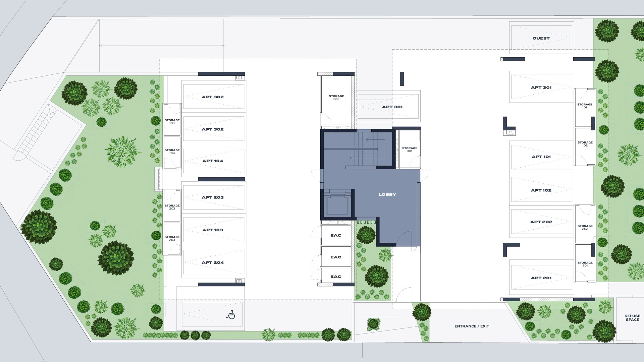The image size is (644, 362).
Task: Select the APT 101 parking space
Action: pyautogui.click(x=541, y=157)
